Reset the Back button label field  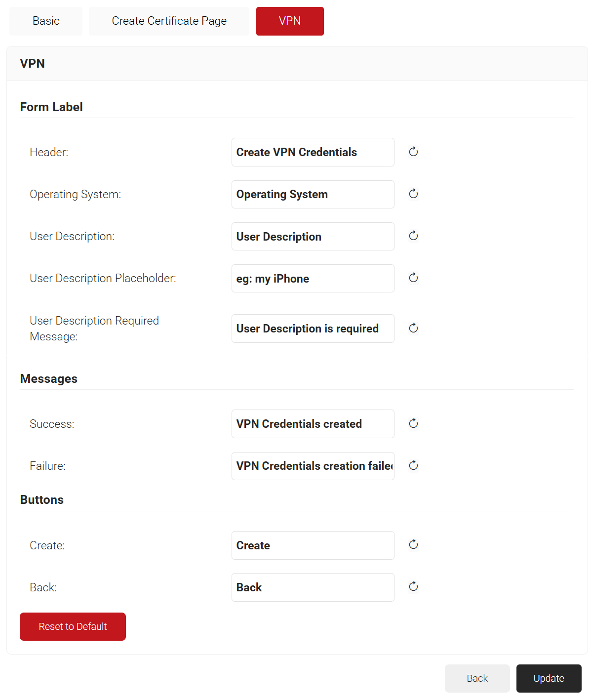tap(413, 587)
